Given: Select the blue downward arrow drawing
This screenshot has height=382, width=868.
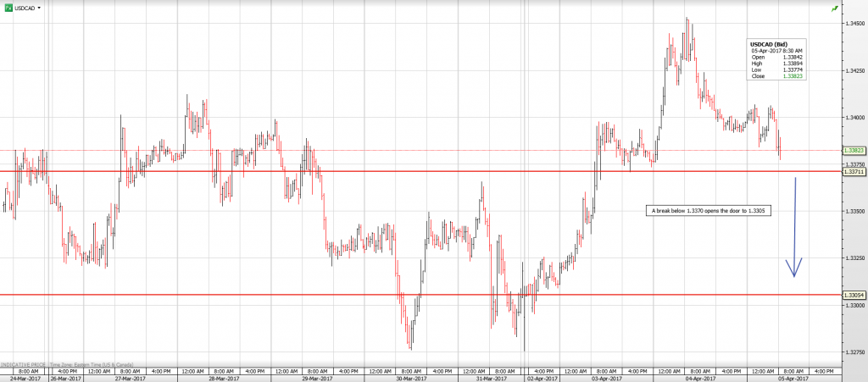Looking at the screenshot, I should pos(795,227).
